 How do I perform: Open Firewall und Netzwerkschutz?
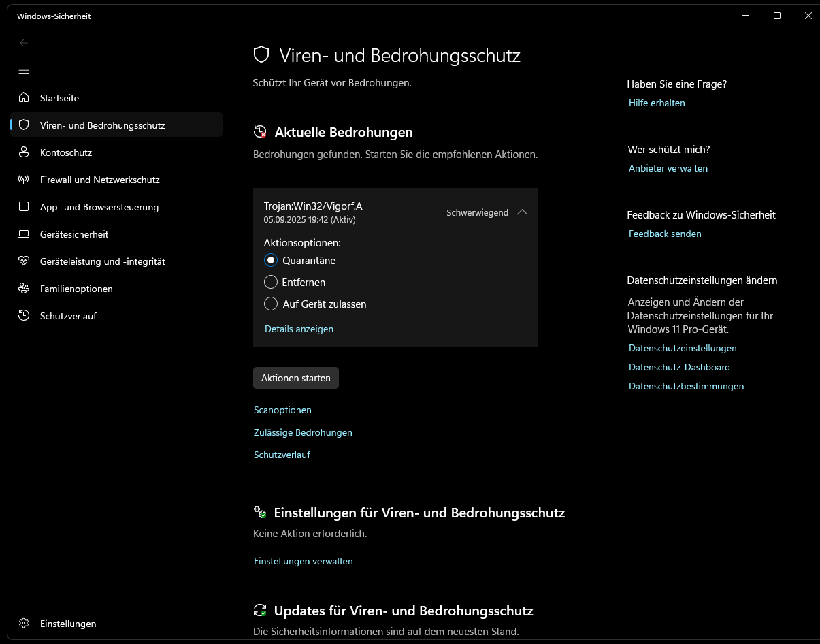[x=116, y=180]
